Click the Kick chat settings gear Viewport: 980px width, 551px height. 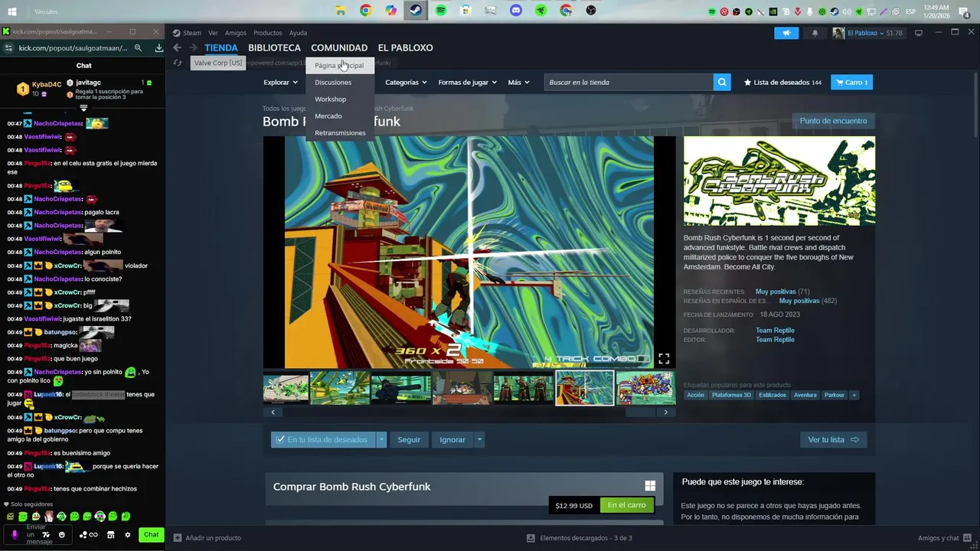(x=128, y=535)
